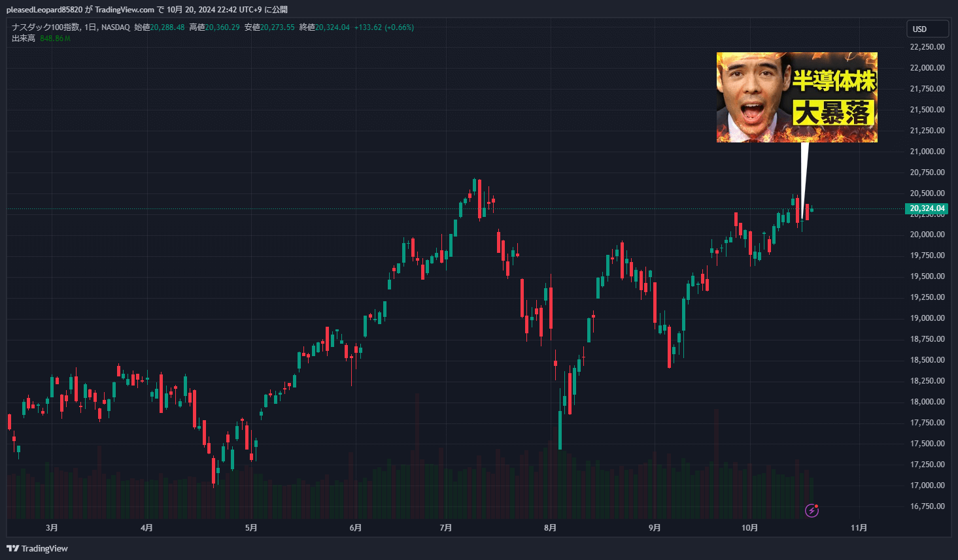The image size is (958, 560).
Task: Click the +133.62 (+0.66%) change value
Action: point(384,27)
